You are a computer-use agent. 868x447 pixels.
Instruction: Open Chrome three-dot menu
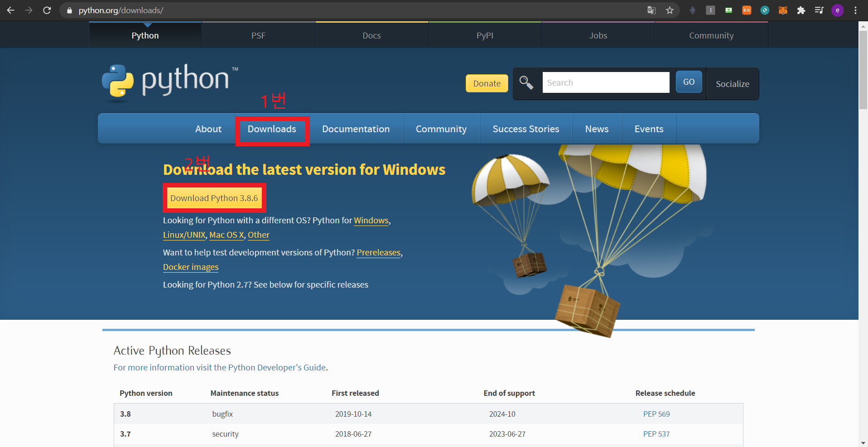click(855, 10)
